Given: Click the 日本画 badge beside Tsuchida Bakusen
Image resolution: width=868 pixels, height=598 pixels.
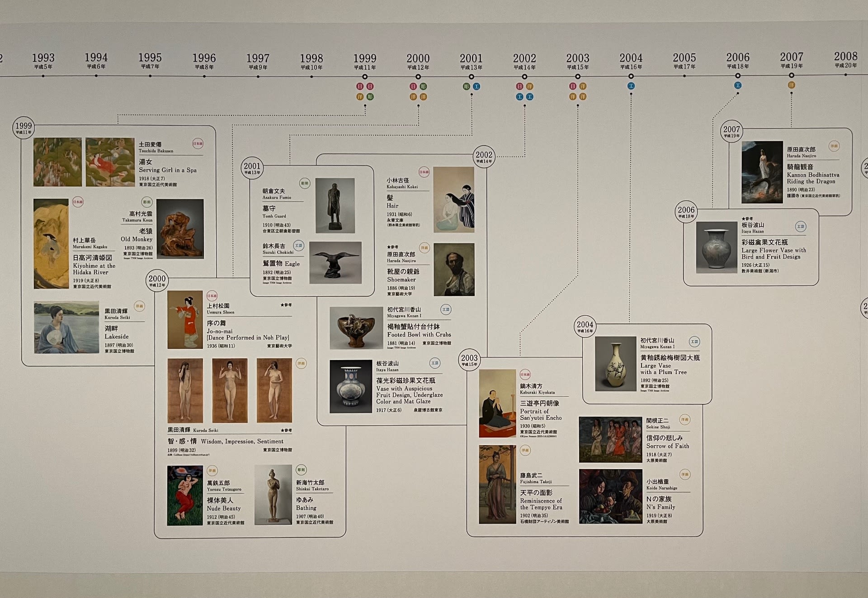Looking at the screenshot, I should [198, 143].
